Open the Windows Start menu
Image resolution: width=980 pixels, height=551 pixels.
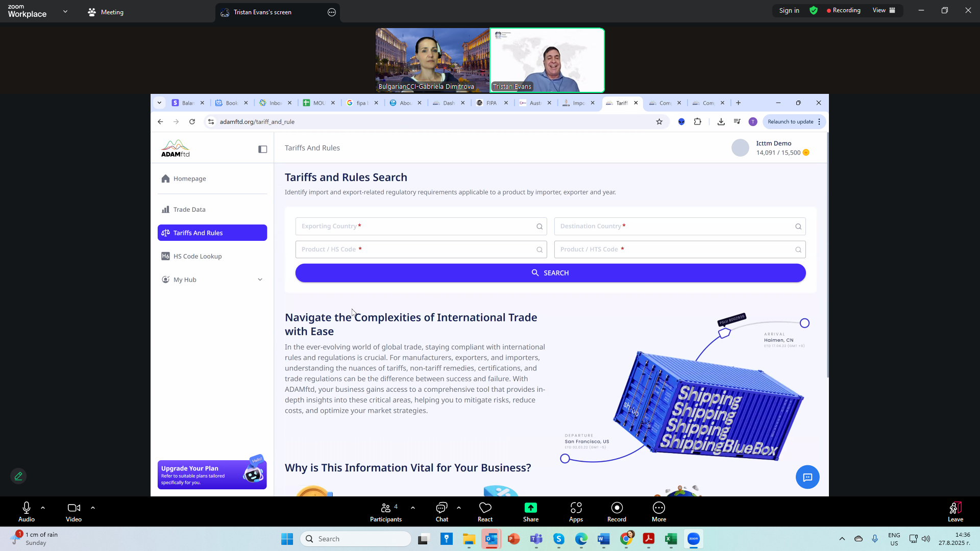click(287, 539)
